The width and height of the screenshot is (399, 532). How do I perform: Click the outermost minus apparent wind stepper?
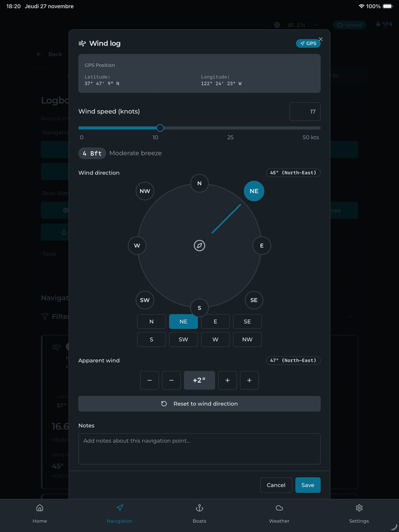149,380
